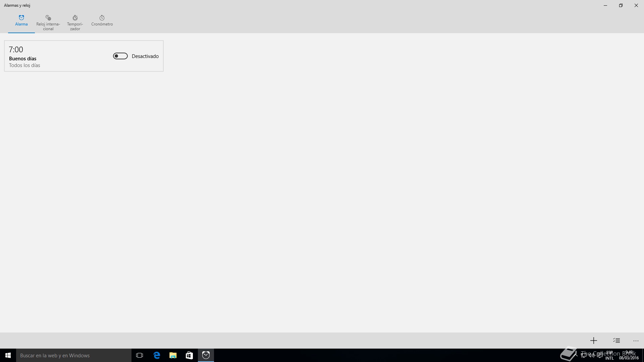644x362 pixels.
Task: Toggle the 7:00 Buenos días alarm on
Action: pos(120,56)
